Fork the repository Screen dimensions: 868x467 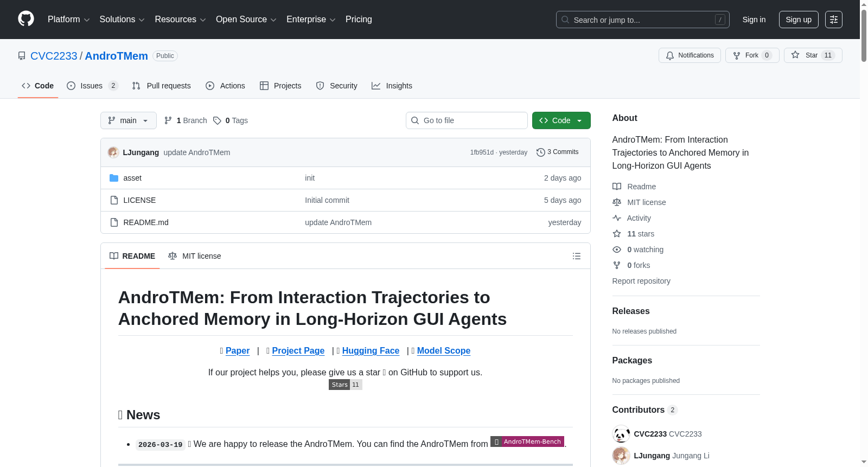click(x=752, y=55)
